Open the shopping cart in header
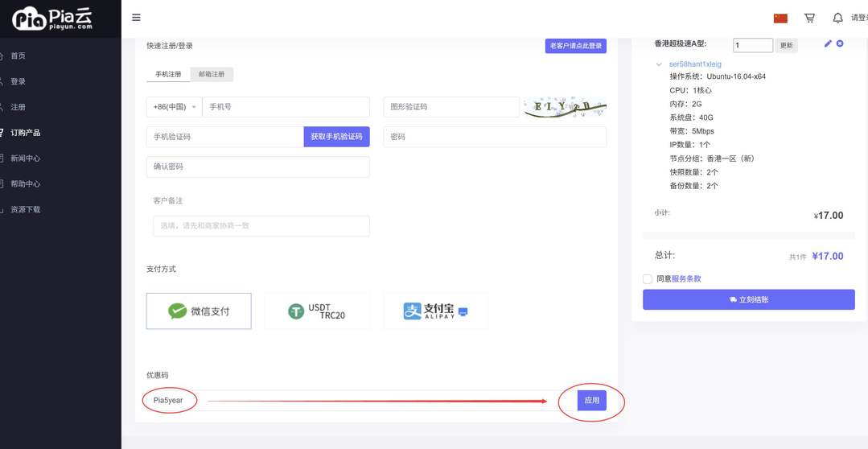 pos(809,18)
